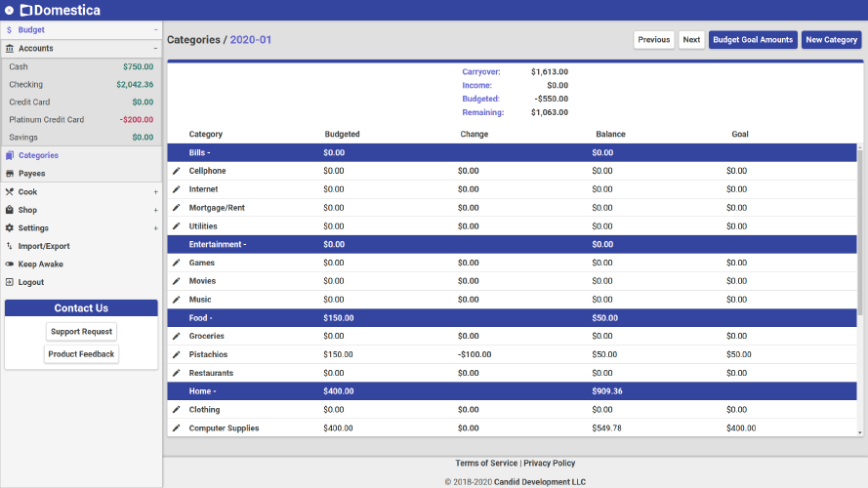The height and width of the screenshot is (488, 868).
Task: Create a New Category
Action: pyautogui.click(x=832, y=40)
